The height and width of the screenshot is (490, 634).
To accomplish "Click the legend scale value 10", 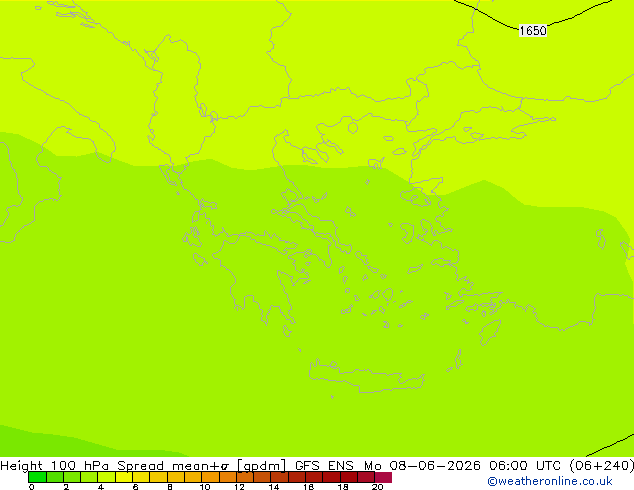I will point(205,487).
